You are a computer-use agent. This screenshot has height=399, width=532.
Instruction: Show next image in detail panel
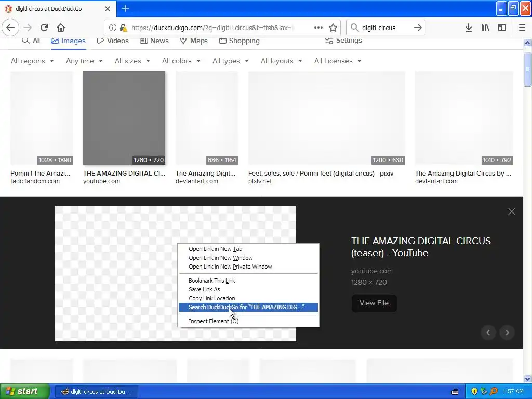pos(507,332)
